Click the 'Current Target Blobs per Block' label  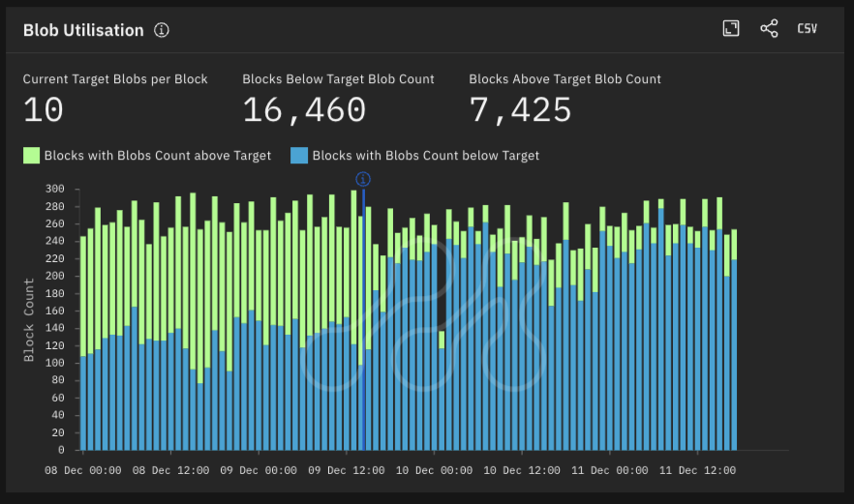coord(115,79)
